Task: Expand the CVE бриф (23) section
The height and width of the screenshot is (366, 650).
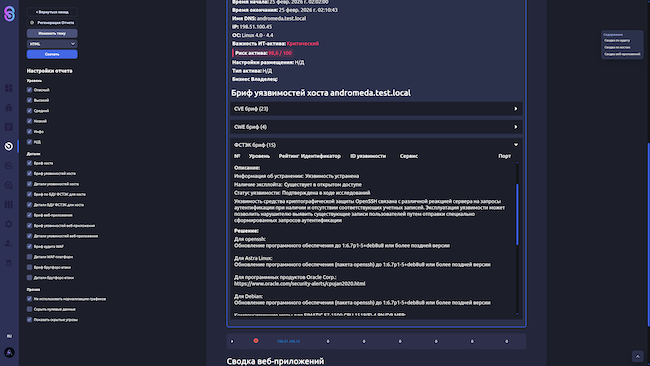Action: pos(376,109)
